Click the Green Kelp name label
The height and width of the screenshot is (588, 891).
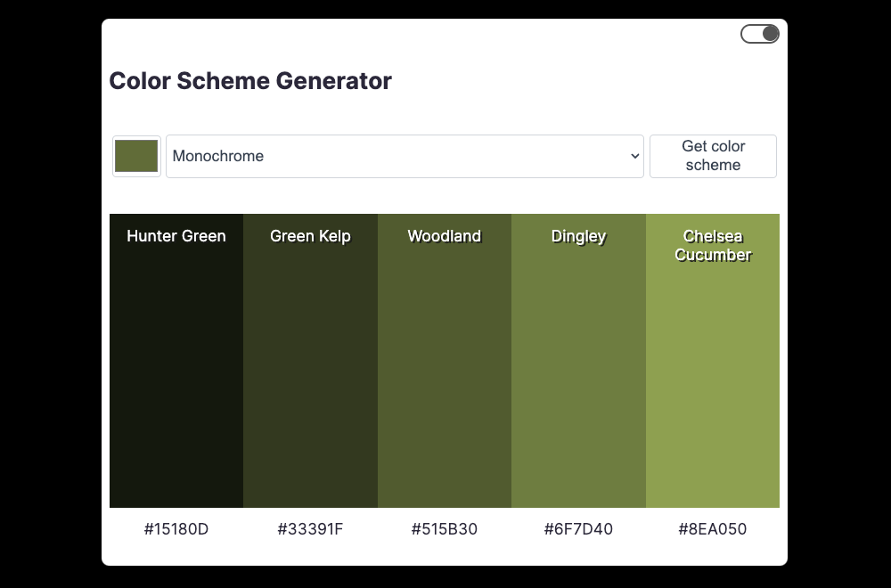click(310, 236)
